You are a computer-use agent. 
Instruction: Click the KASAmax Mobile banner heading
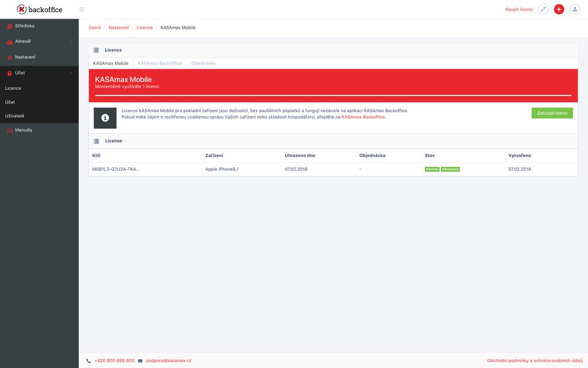pos(123,79)
